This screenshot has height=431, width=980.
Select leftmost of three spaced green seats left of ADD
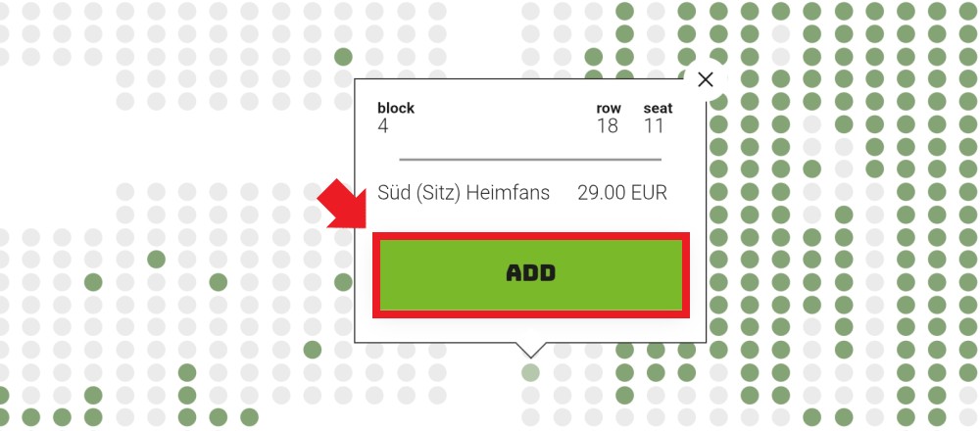(93, 282)
